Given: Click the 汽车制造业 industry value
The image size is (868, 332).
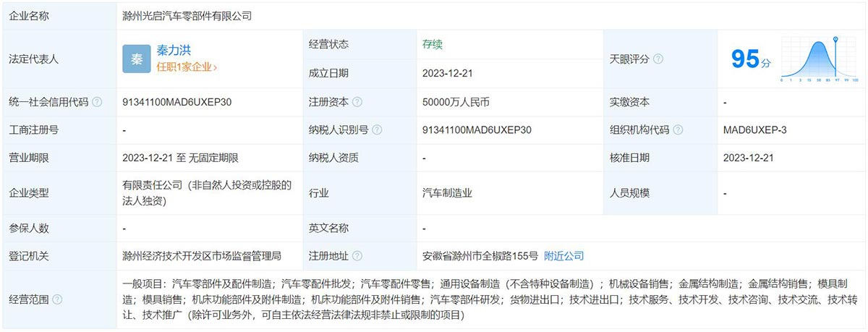Looking at the screenshot, I should pyautogui.click(x=448, y=193).
